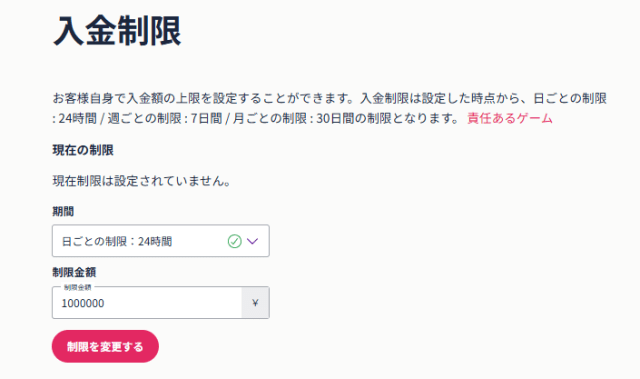This screenshot has height=379, width=640.
Task: Click the 入金制限 page heading
Action: pos(117,31)
